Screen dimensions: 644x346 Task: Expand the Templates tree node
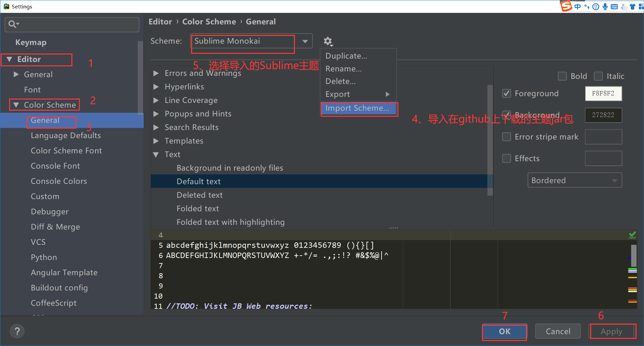[x=156, y=141]
